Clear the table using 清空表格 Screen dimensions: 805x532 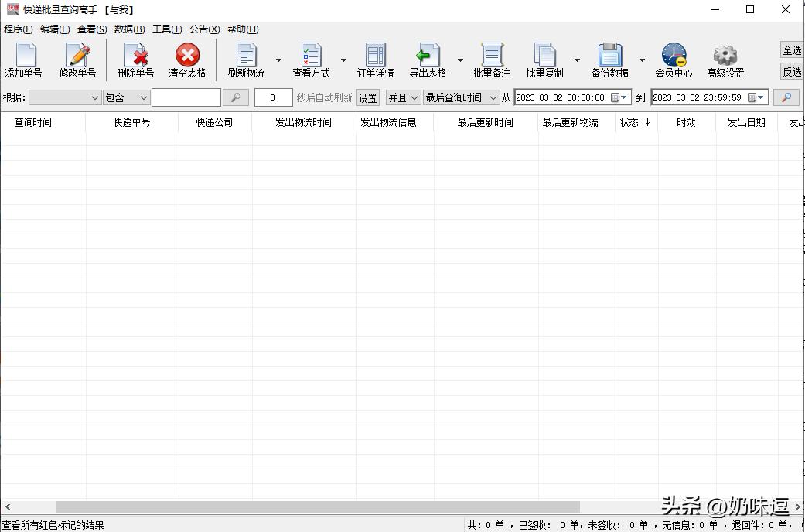click(x=188, y=59)
